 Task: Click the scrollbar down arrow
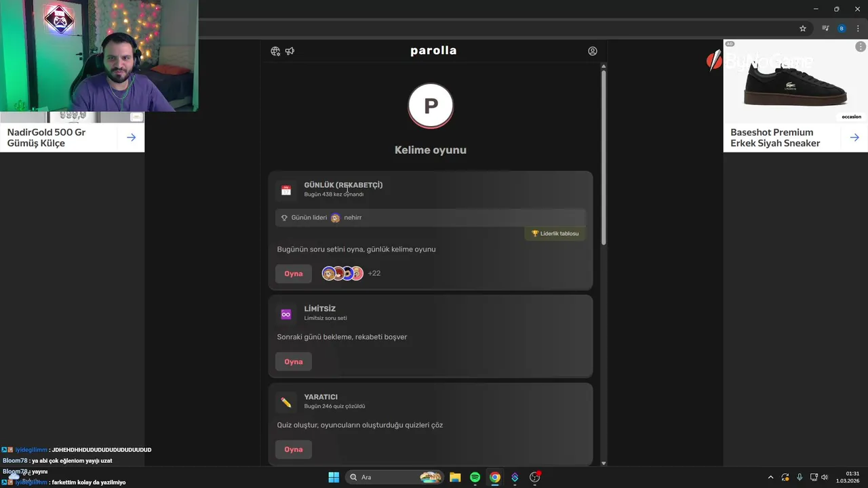click(604, 464)
